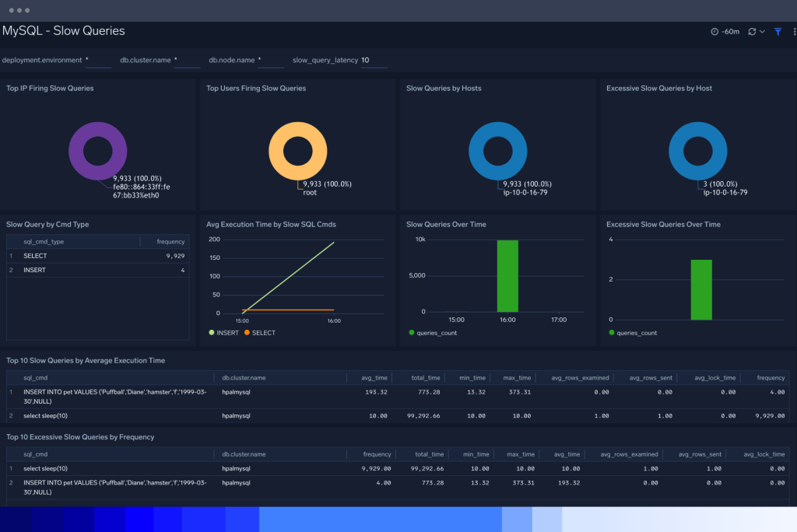Sort the frequency column in Excessive Slow Queries
Viewport: 797px width, 532px height.
pos(376,454)
